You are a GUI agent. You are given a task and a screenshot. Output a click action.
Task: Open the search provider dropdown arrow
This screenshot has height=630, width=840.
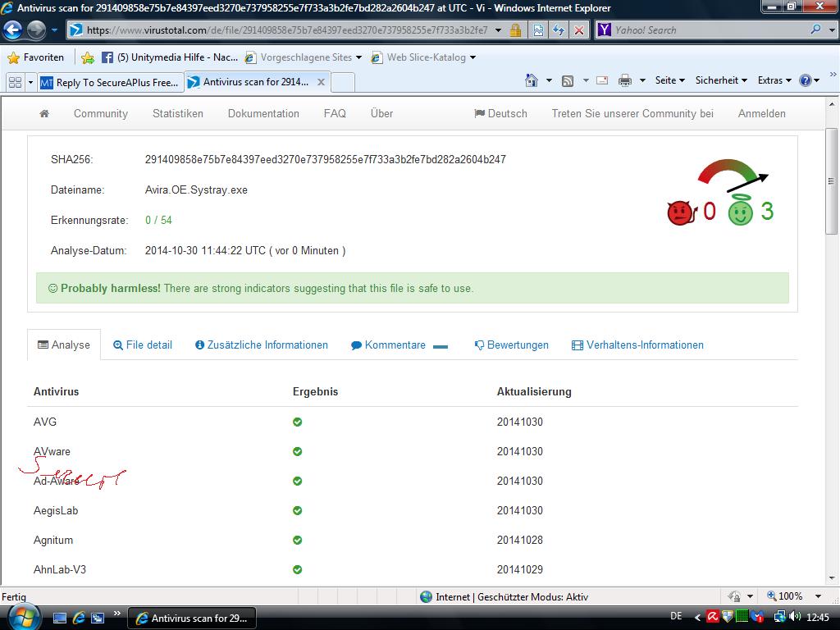[x=832, y=30]
